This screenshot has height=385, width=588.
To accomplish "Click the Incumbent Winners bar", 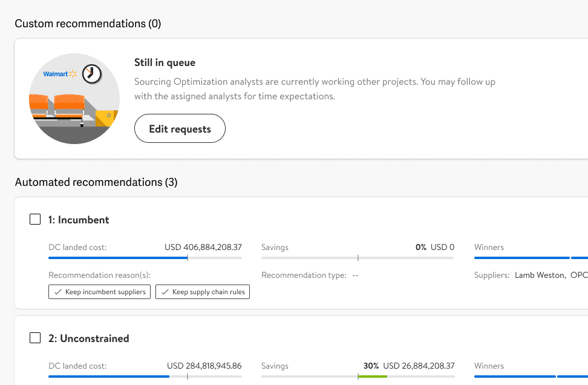I will tap(531, 258).
